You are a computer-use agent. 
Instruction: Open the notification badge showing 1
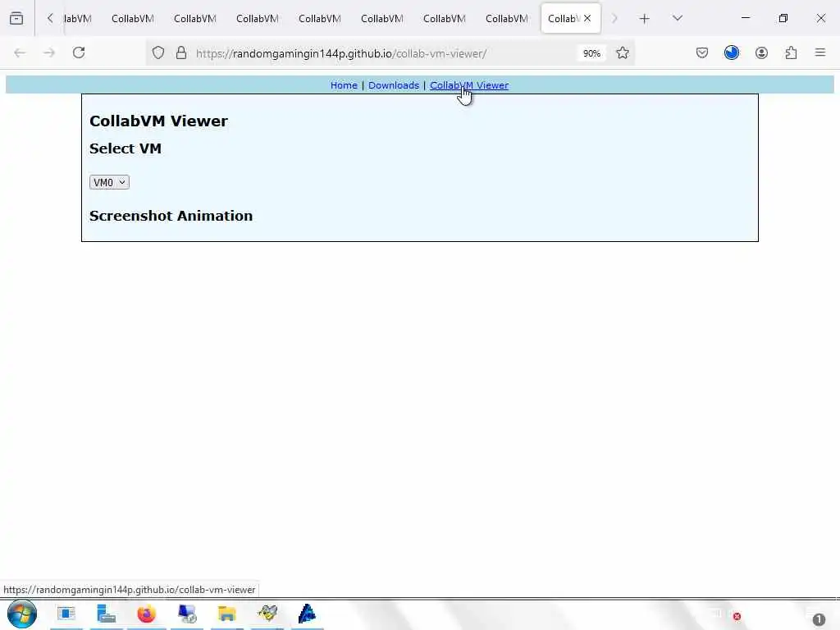pos(819,620)
